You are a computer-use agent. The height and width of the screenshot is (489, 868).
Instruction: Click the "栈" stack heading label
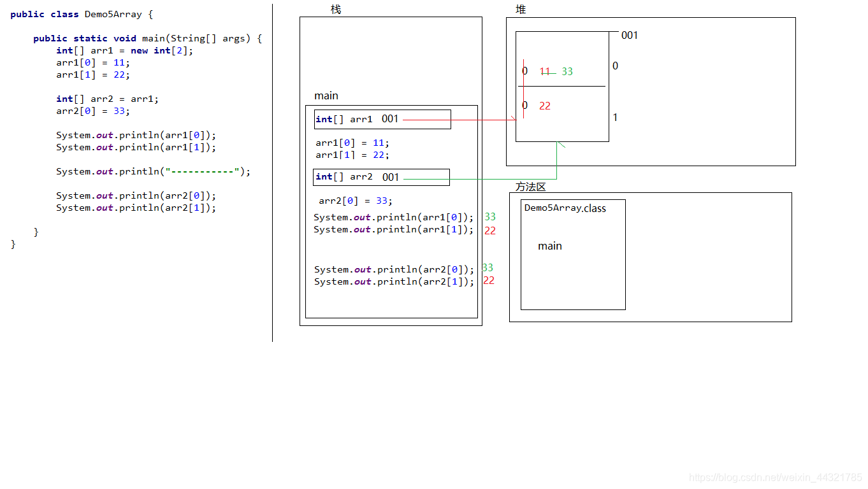click(x=336, y=10)
